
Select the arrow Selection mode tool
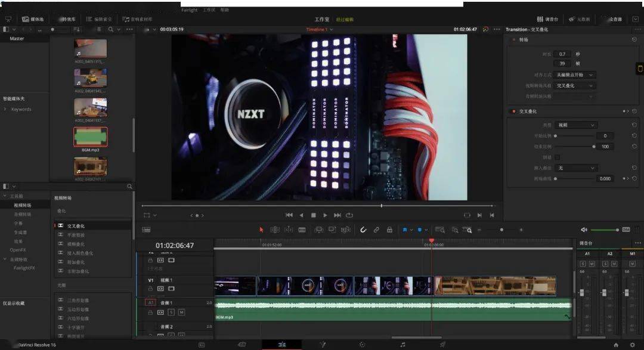click(x=261, y=230)
